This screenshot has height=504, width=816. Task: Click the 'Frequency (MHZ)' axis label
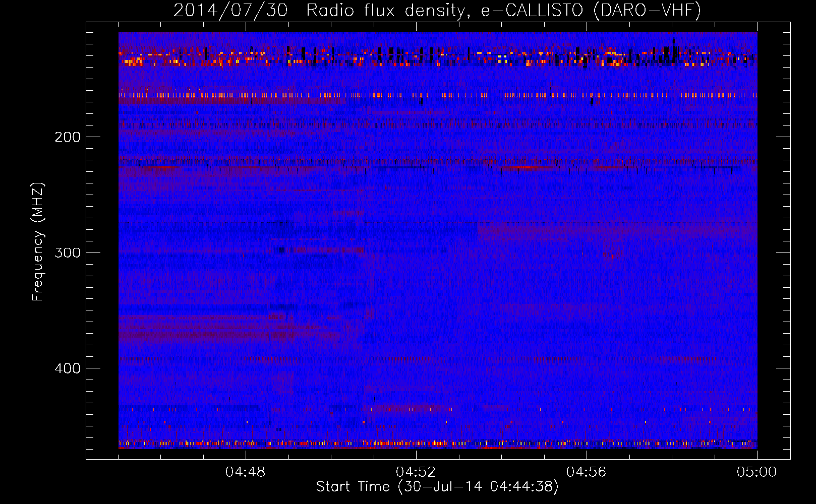tap(38, 242)
